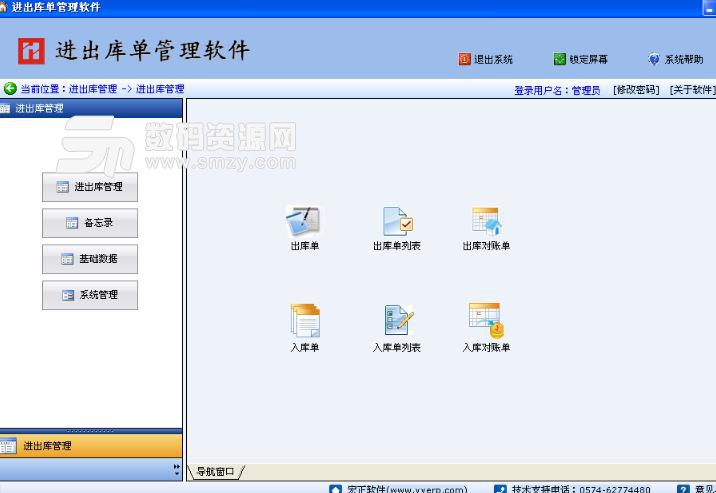Screen dimensions: 716x493
Task: Click 系统帮助 text in header
Action: tap(684, 59)
